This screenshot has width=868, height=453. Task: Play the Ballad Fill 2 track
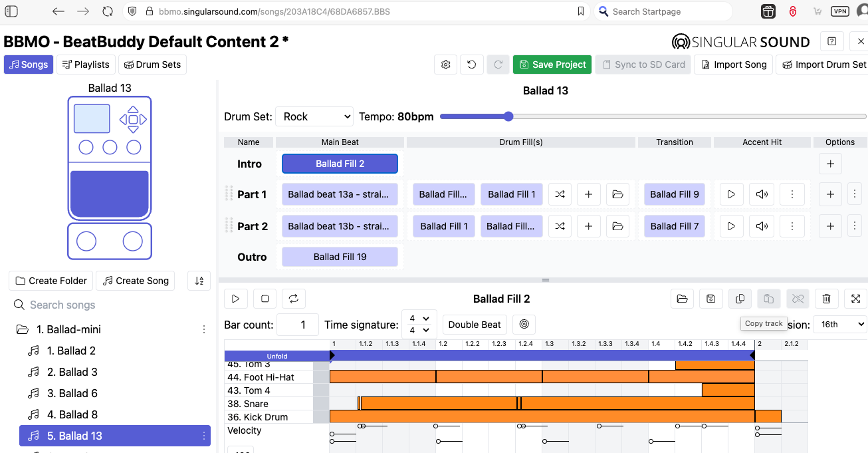click(x=235, y=299)
